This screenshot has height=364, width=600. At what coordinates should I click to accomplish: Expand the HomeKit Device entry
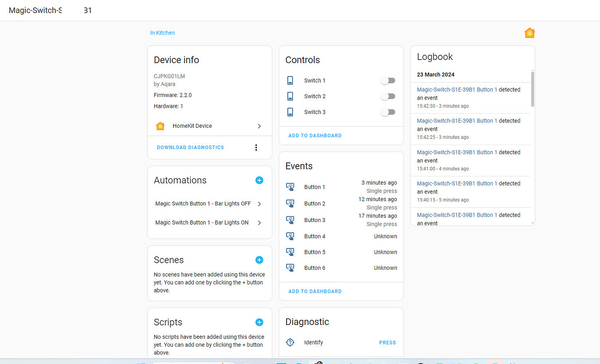(x=259, y=126)
